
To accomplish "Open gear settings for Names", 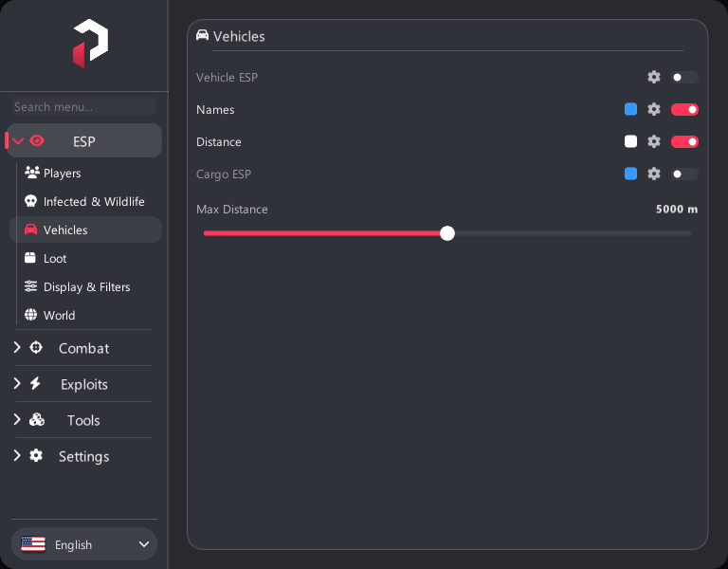I will click(654, 109).
